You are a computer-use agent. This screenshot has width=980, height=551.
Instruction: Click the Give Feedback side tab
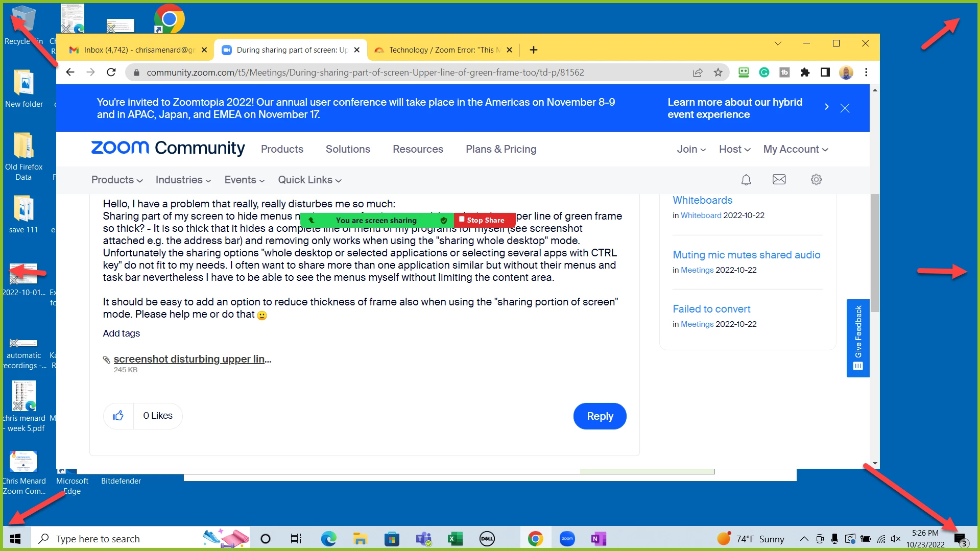pyautogui.click(x=858, y=338)
